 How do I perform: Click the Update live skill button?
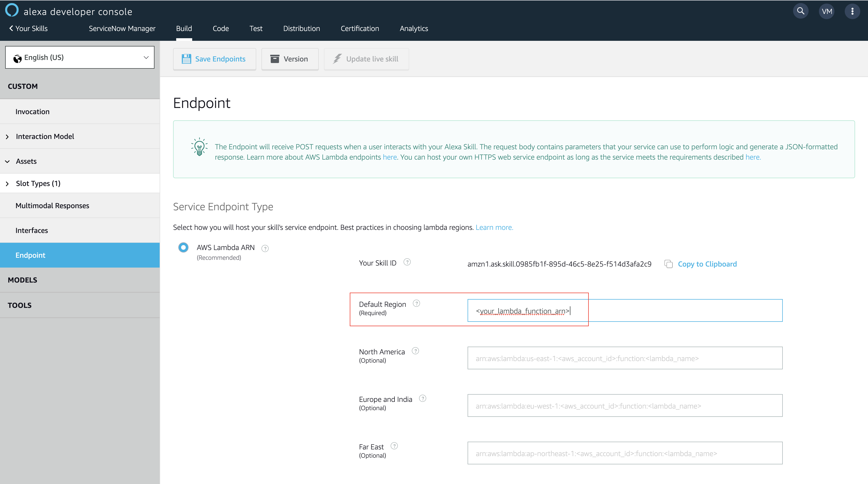point(367,59)
